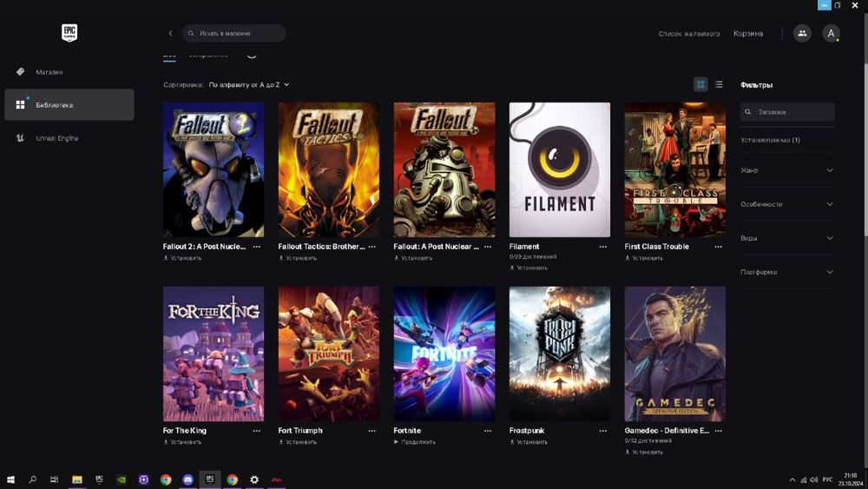
Task: Open Gamedec cover art
Action: tap(674, 354)
